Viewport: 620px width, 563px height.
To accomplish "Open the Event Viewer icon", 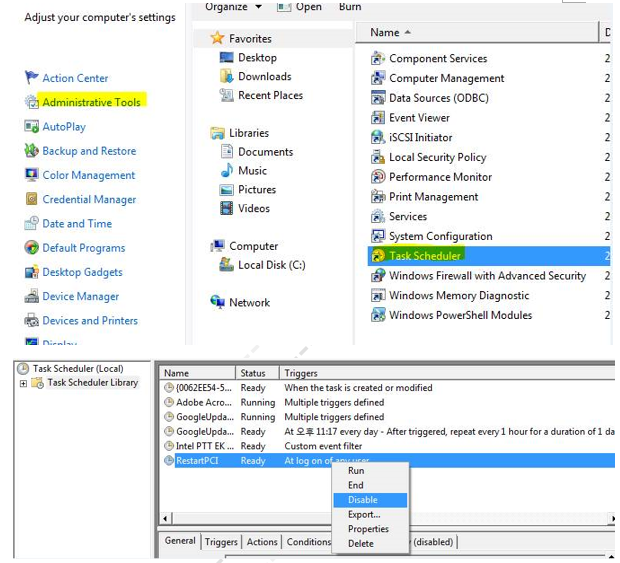I will point(378,118).
